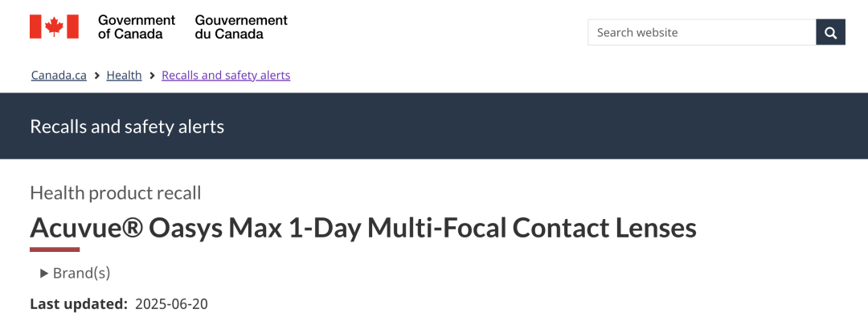Expand the Brand(s) disclosure triangle
Viewport: 868px width, 334px height.
44,273
